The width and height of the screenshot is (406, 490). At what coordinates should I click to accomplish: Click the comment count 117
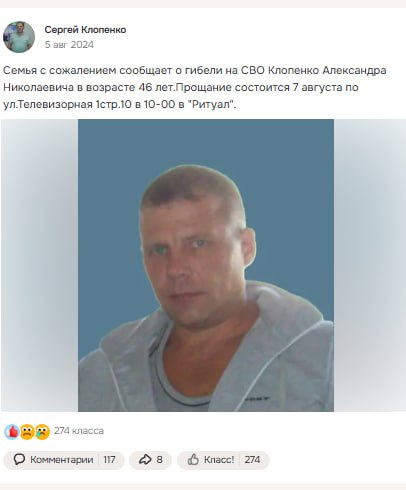coord(109,460)
